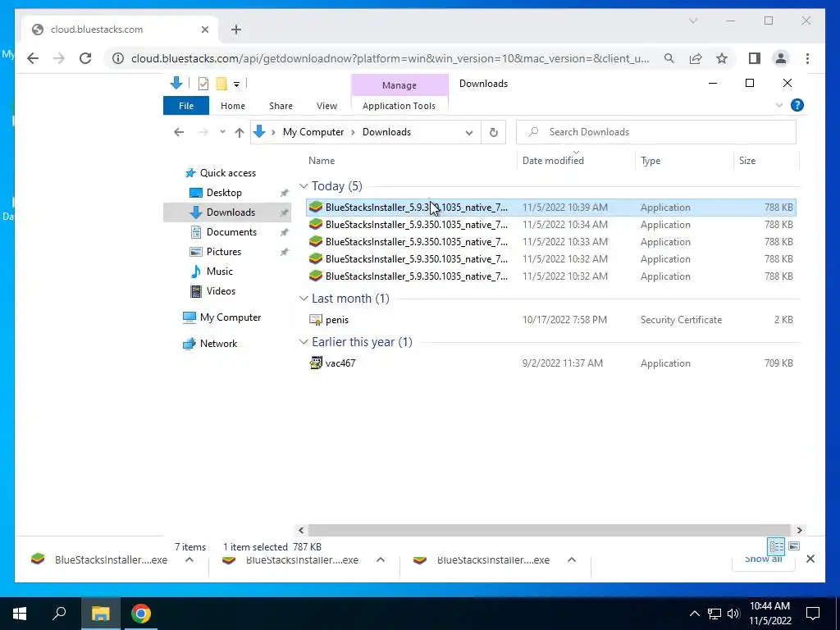Switch to the Share ribbon tab
840x630 pixels.
281,106
